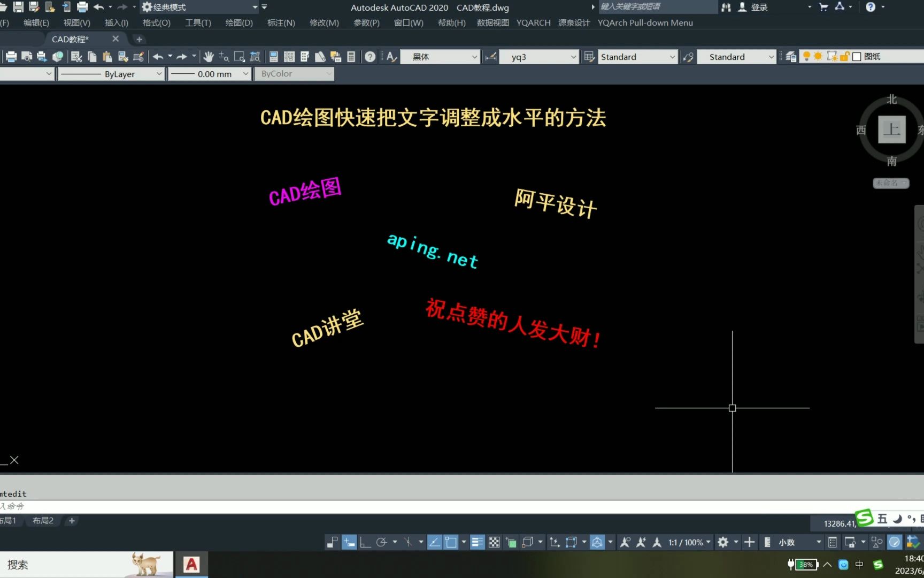Select the Paste from Clipboard icon
The width and height of the screenshot is (924, 578).
point(106,56)
